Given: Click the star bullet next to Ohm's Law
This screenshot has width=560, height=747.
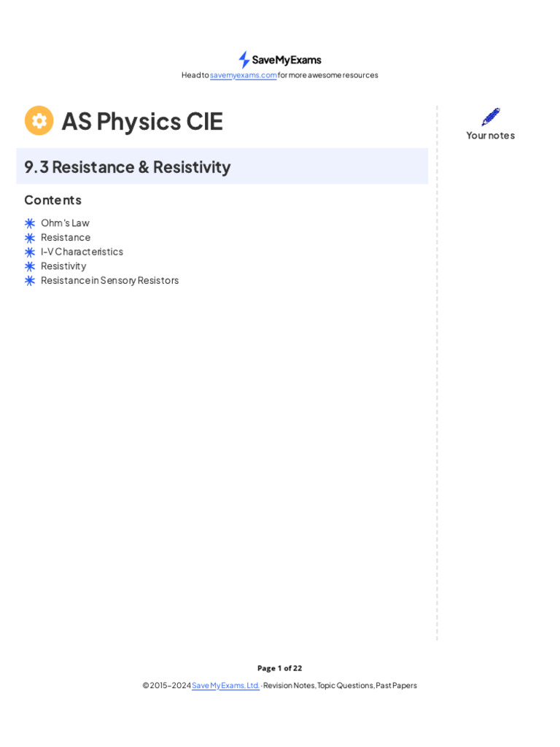Looking at the screenshot, I should coord(30,223).
